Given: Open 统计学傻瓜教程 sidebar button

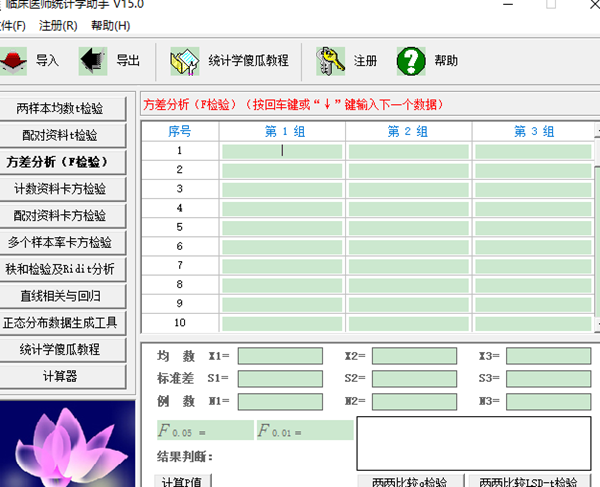Looking at the screenshot, I should pyautogui.click(x=62, y=349).
